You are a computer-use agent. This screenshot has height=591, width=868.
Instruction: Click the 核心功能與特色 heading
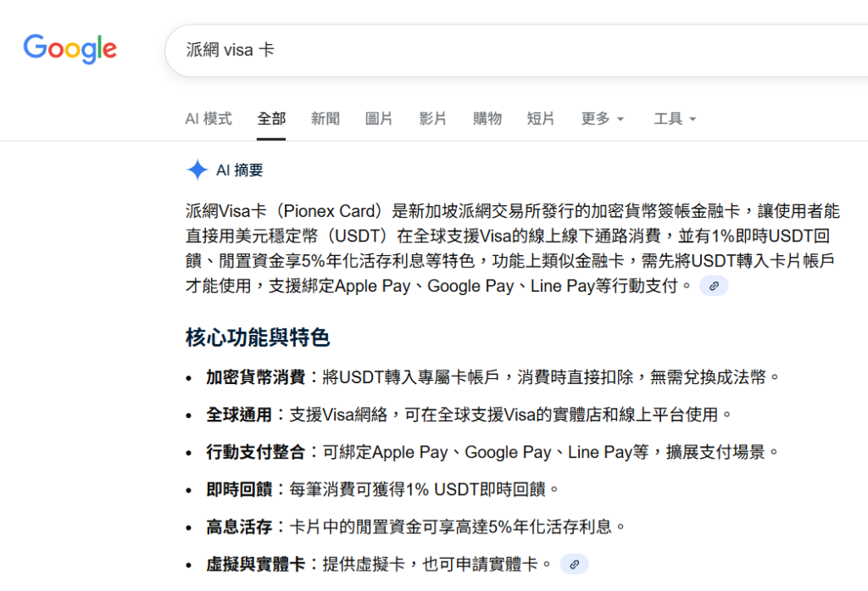(257, 338)
